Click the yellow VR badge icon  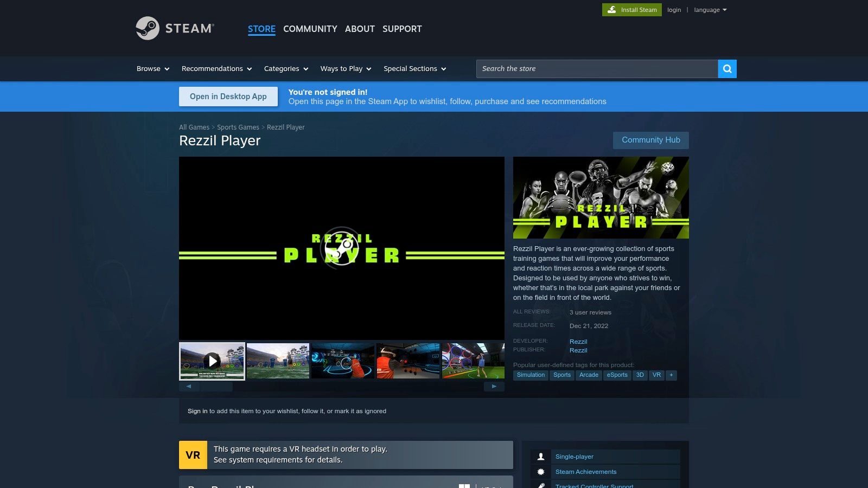(x=193, y=455)
